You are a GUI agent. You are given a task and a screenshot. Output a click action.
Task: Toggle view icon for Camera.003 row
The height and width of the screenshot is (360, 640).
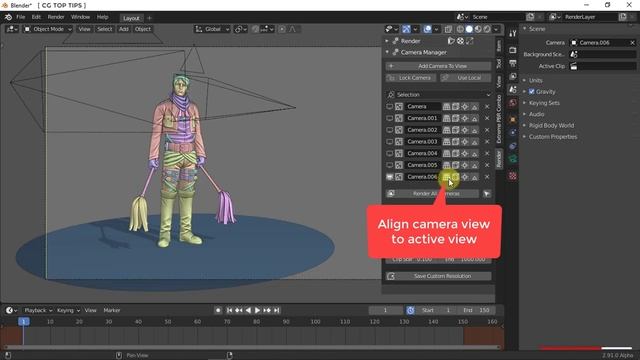point(389,142)
